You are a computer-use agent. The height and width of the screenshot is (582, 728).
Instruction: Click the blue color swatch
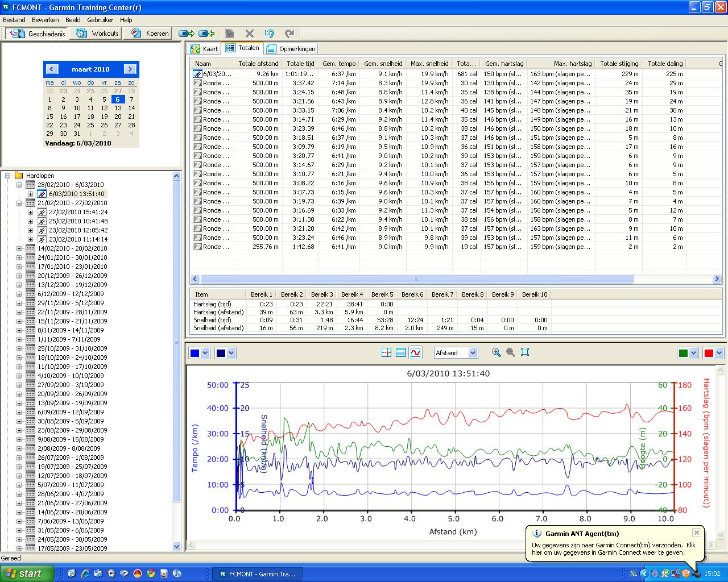coord(195,353)
